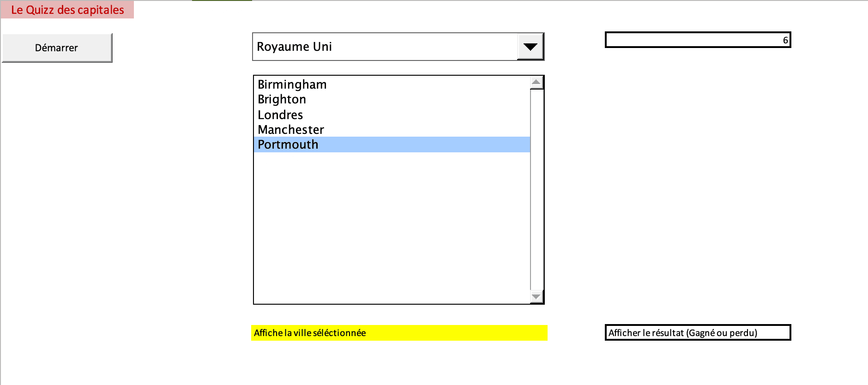Click the Royaume Uni combo box text
This screenshot has width=868, height=385.
(x=294, y=47)
